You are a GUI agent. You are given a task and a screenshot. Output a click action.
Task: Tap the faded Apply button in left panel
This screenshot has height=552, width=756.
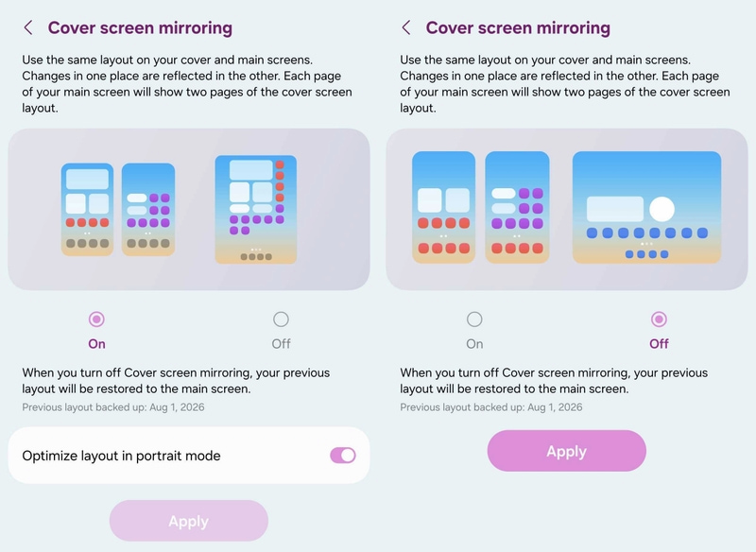(188, 521)
